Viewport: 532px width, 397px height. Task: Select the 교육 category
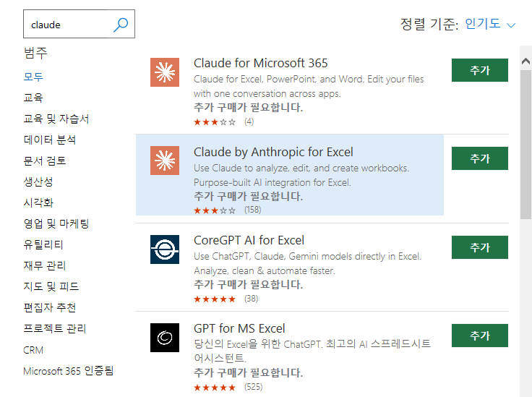pos(33,98)
